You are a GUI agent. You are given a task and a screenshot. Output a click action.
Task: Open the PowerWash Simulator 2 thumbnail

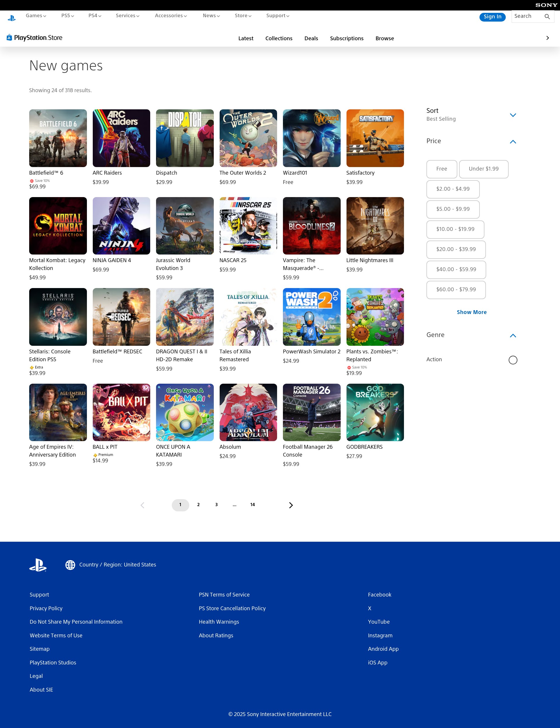312,317
